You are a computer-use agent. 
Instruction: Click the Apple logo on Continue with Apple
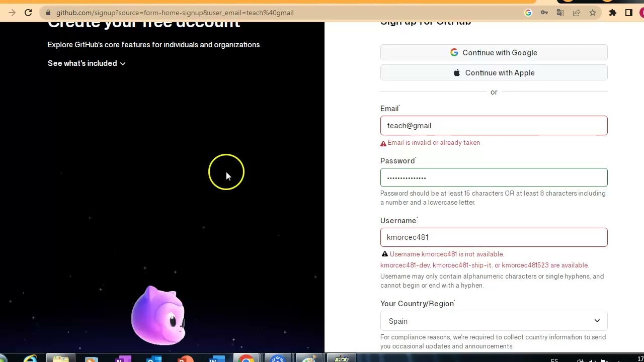pos(457,73)
